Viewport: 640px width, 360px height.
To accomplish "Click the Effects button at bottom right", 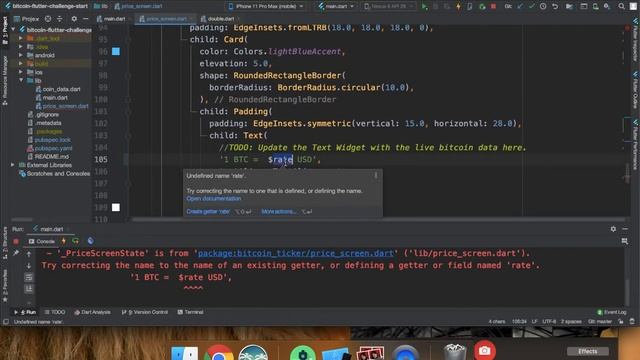I will coord(588,351).
